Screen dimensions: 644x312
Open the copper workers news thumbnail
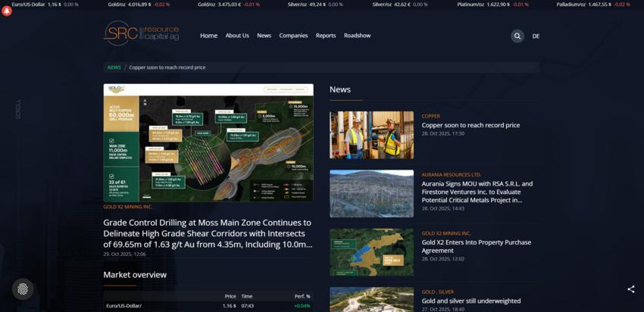click(x=371, y=135)
